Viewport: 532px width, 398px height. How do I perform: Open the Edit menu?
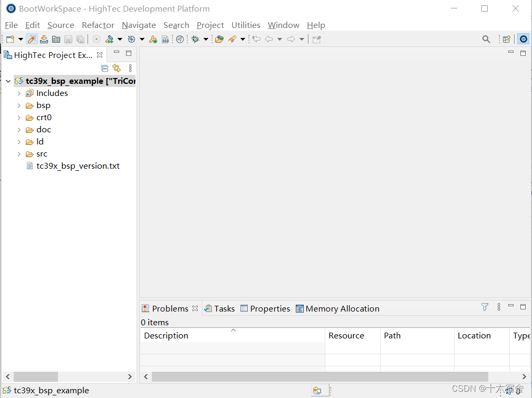(x=33, y=25)
